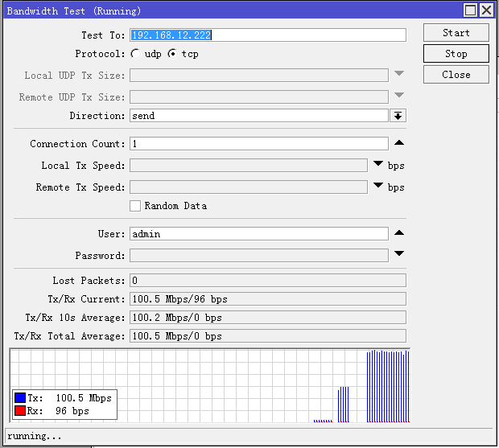Viewport: 499px width, 448px height.
Task: Click the red Rx legend swatch
Action: pos(20,411)
